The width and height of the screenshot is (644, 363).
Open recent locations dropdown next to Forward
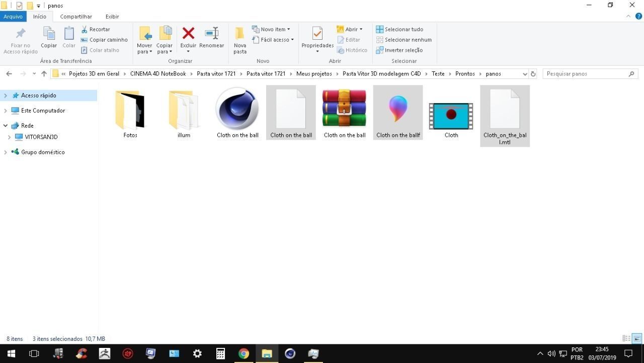[34, 74]
